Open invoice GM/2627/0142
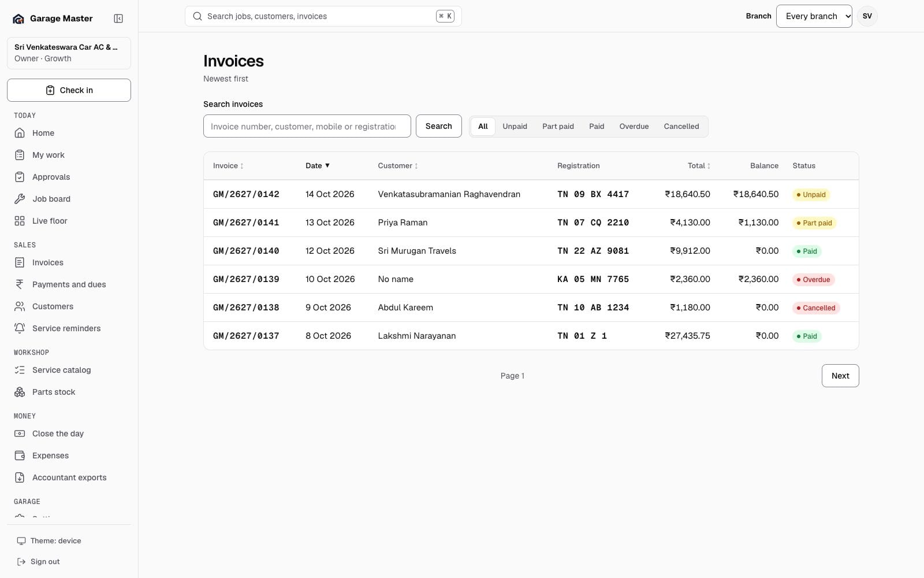Screen dimensions: 924x578 point(246,194)
